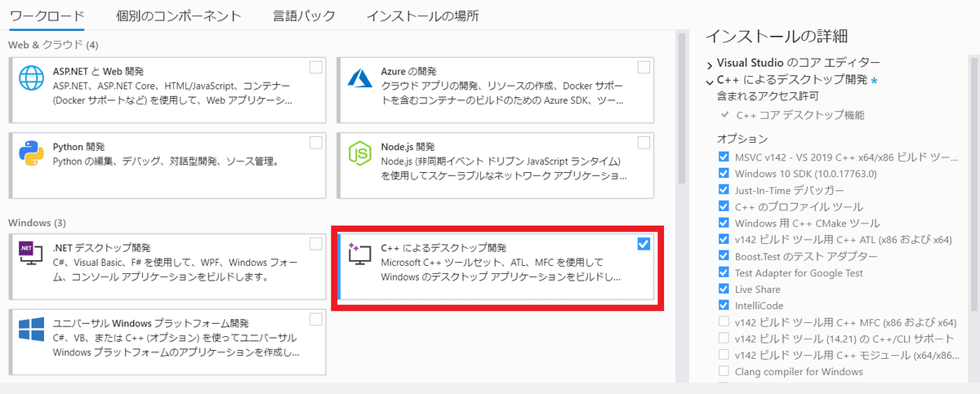Click the Azure development logo icon
Screen dimensions: 980x394
coord(360,78)
